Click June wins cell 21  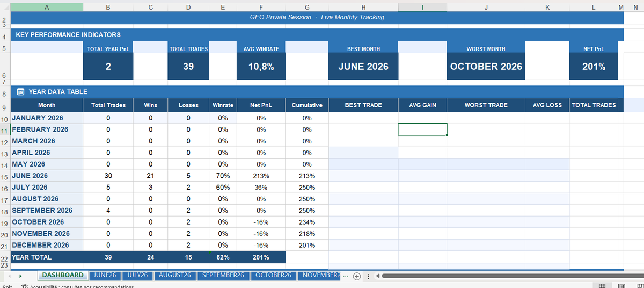point(151,176)
